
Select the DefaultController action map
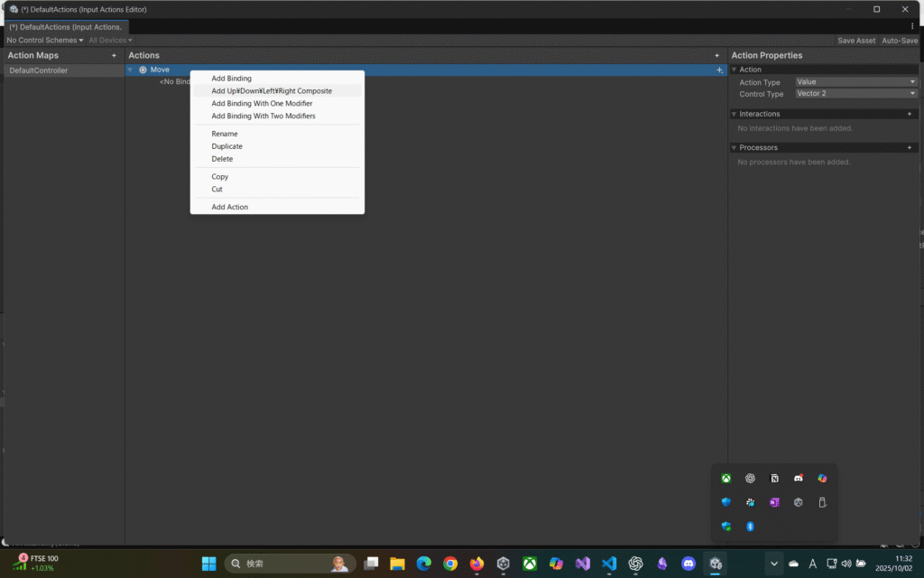click(39, 70)
